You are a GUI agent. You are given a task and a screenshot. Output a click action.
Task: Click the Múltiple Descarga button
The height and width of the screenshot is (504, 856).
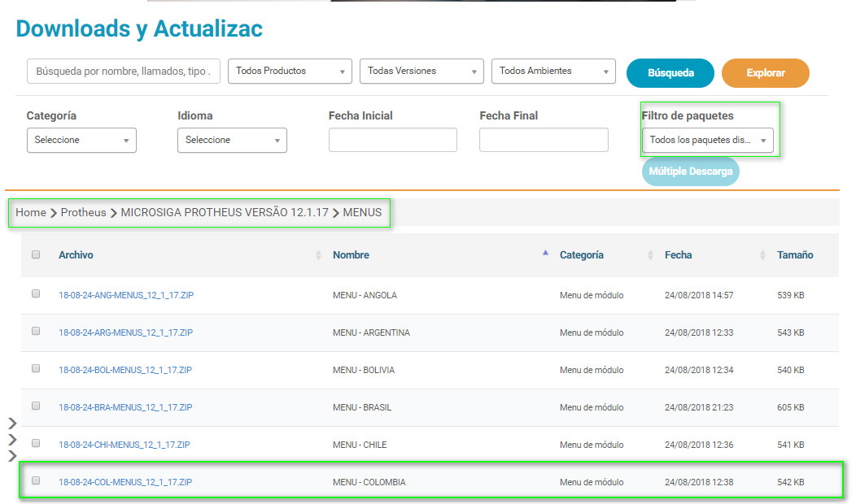[x=691, y=172]
